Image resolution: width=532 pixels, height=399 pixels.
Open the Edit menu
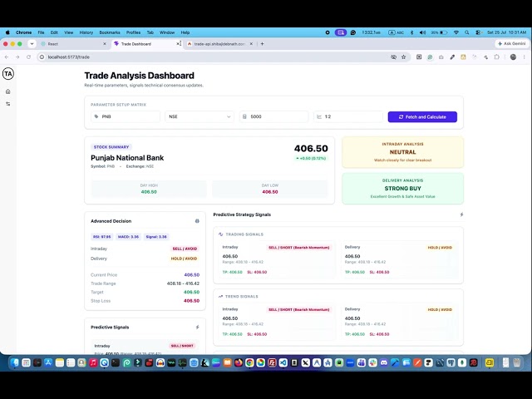point(54,32)
